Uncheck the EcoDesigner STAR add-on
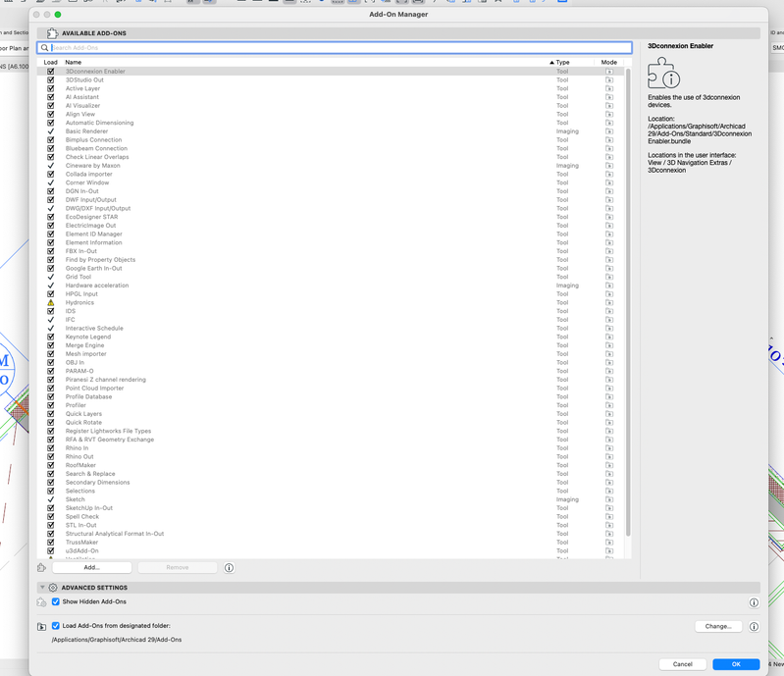 [x=50, y=217]
